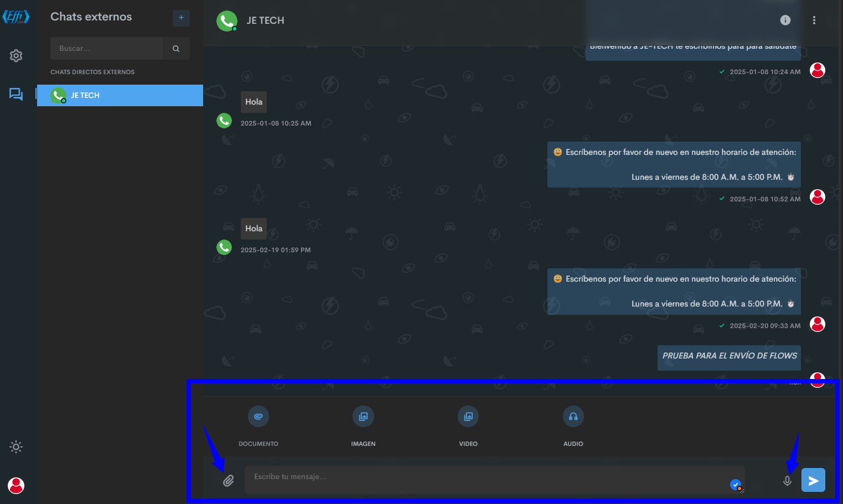Click the '2025-01-08 10:24 AM' timestamp
This screenshot has height=504, width=843.
[765, 72]
